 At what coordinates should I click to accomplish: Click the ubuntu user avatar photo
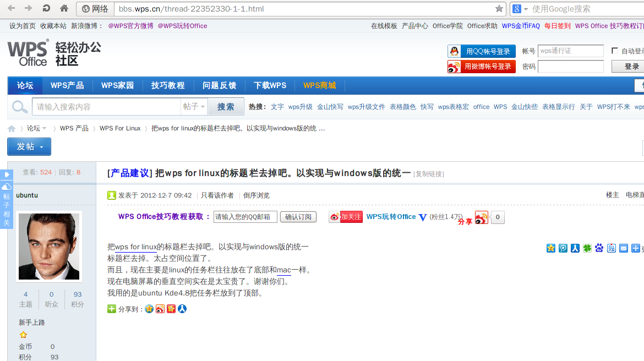pyautogui.click(x=49, y=247)
